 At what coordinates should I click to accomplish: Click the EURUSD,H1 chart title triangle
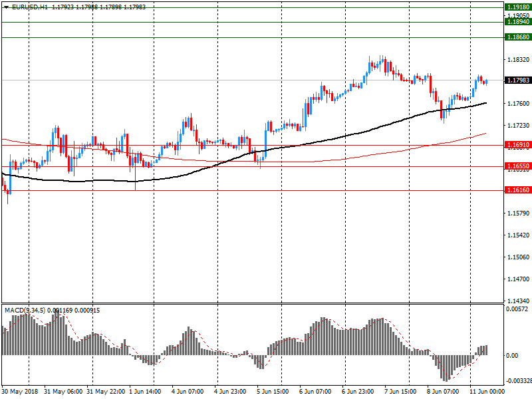click(x=6, y=7)
